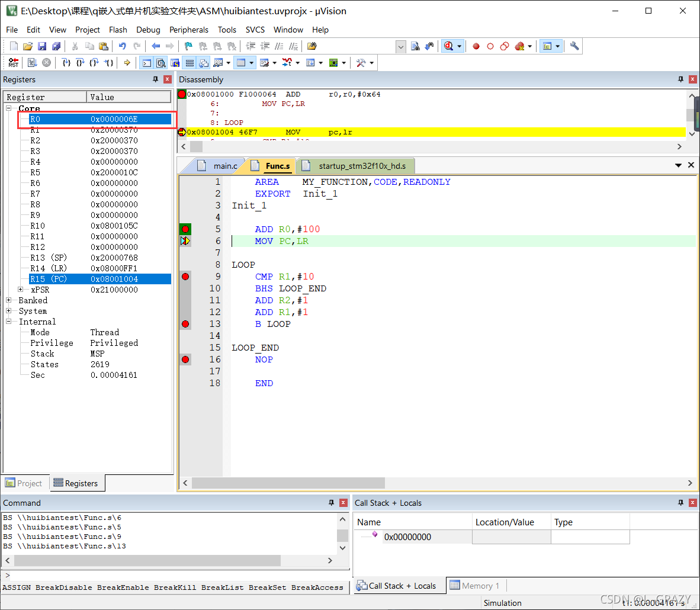Save the current file

coord(42,46)
